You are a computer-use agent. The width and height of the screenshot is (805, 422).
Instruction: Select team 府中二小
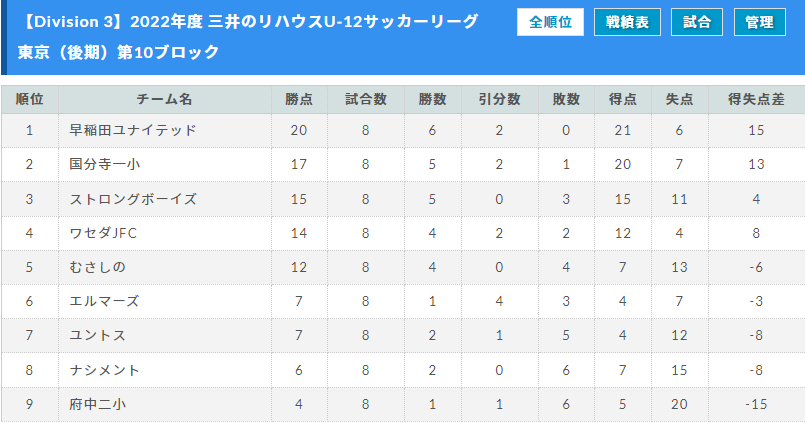click(x=98, y=405)
